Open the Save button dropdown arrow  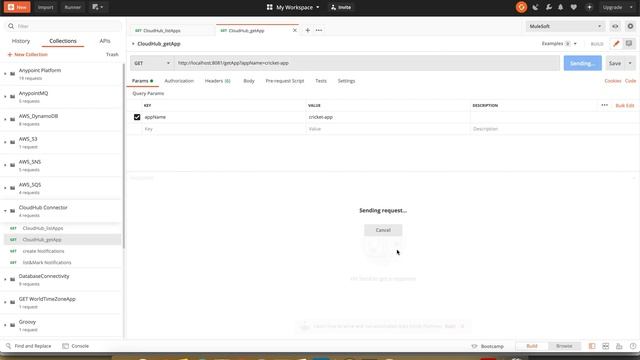[x=630, y=63]
